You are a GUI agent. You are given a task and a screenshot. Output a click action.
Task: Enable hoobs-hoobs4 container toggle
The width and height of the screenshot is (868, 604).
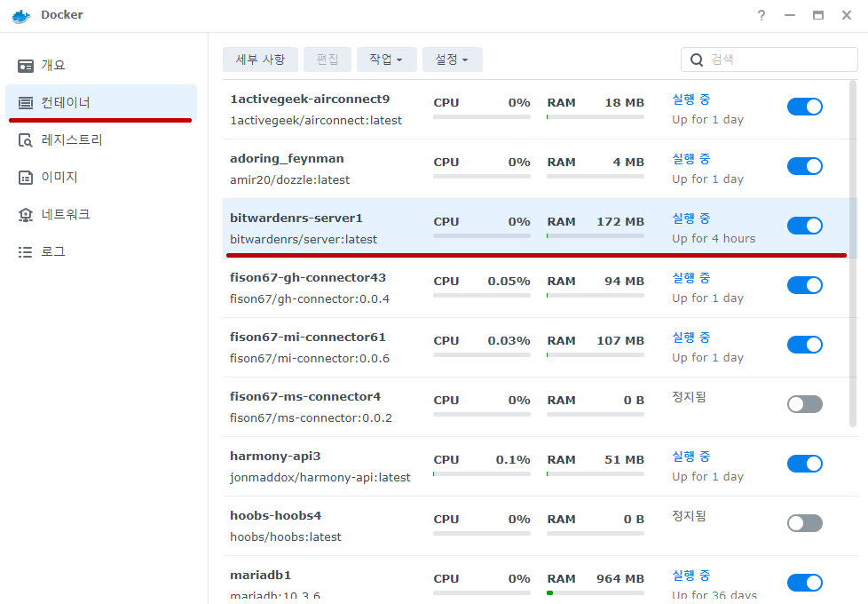tap(804, 523)
